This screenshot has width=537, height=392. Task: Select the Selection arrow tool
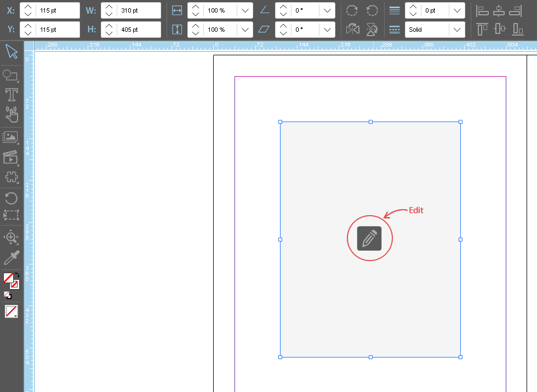coord(11,52)
